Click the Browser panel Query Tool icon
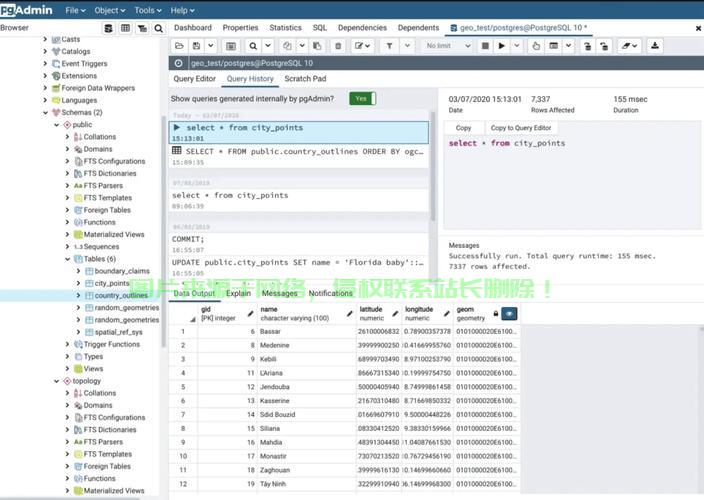Viewport: 704px width, 500px height. coord(108,28)
